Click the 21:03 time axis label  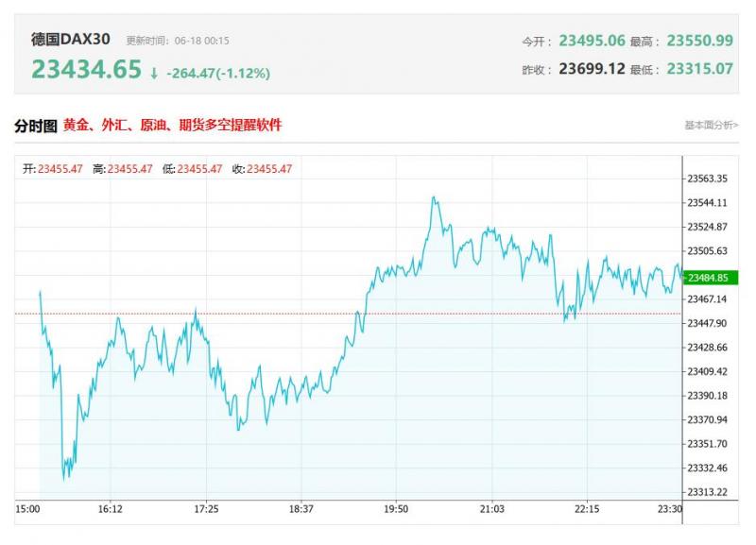point(491,509)
